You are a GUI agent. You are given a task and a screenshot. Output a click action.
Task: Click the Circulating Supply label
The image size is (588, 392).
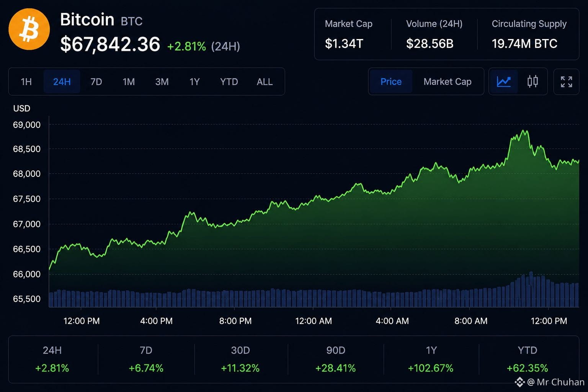pos(529,24)
